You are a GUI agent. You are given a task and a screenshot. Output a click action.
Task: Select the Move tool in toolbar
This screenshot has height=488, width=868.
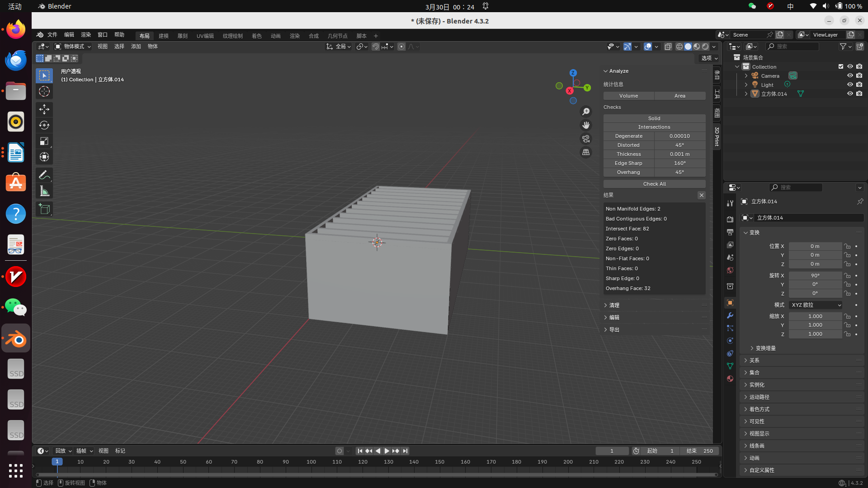click(44, 109)
